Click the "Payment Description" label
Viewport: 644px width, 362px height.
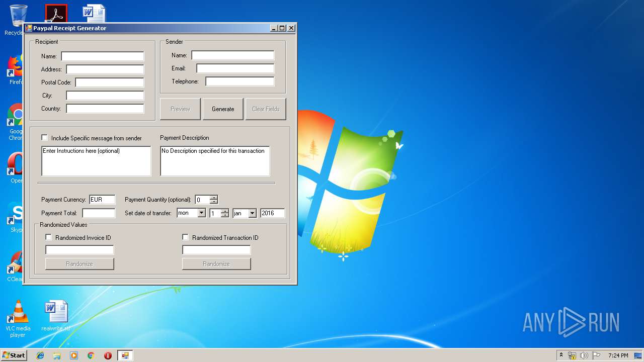coord(185,138)
